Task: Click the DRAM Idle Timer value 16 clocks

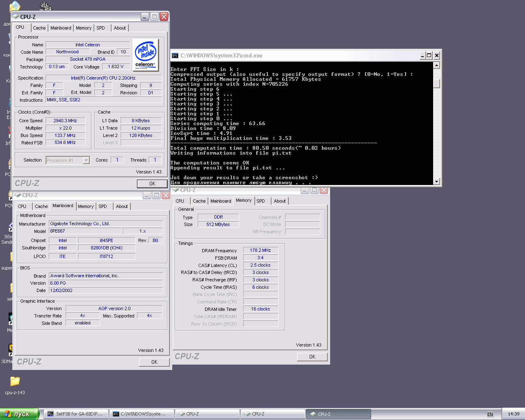Action: pyautogui.click(x=260, y=309)
